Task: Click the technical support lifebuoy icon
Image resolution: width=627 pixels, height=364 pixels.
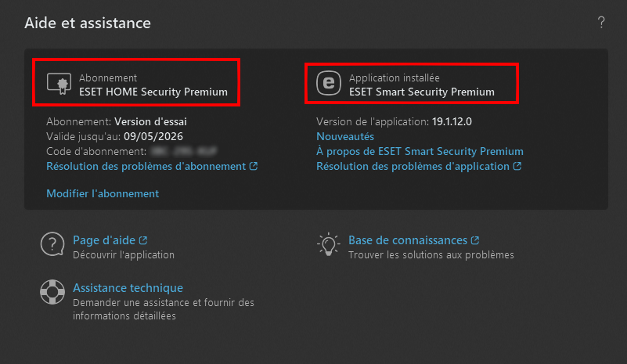Action: 52,292
